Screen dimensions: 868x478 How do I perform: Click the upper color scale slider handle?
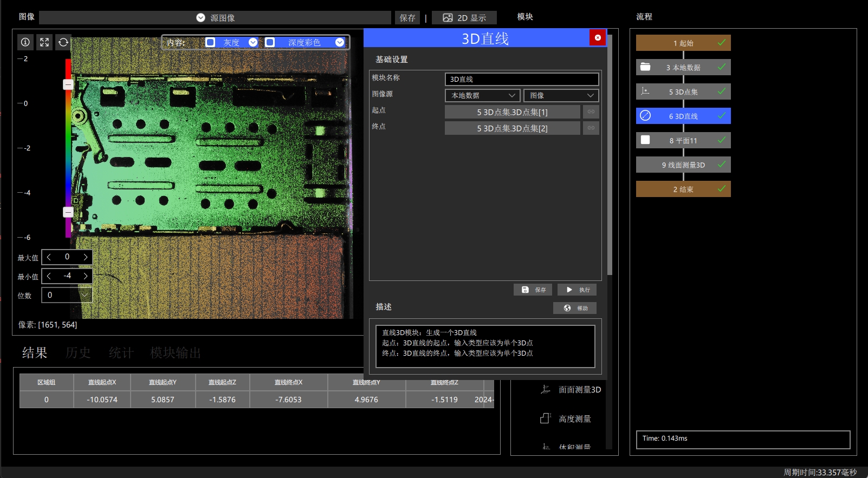click(x=68, y=84)
